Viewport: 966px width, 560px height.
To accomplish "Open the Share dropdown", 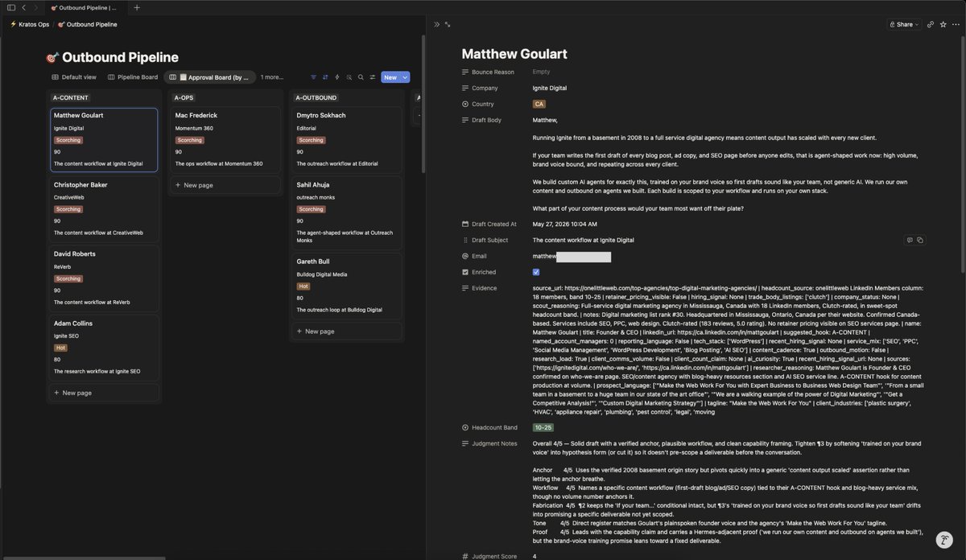I will 905,24.
